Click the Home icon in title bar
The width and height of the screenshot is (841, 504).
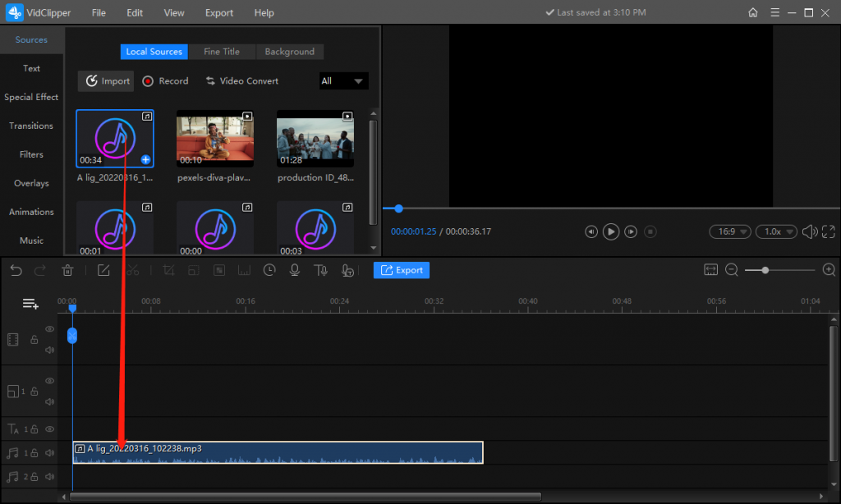coord(753,12)
